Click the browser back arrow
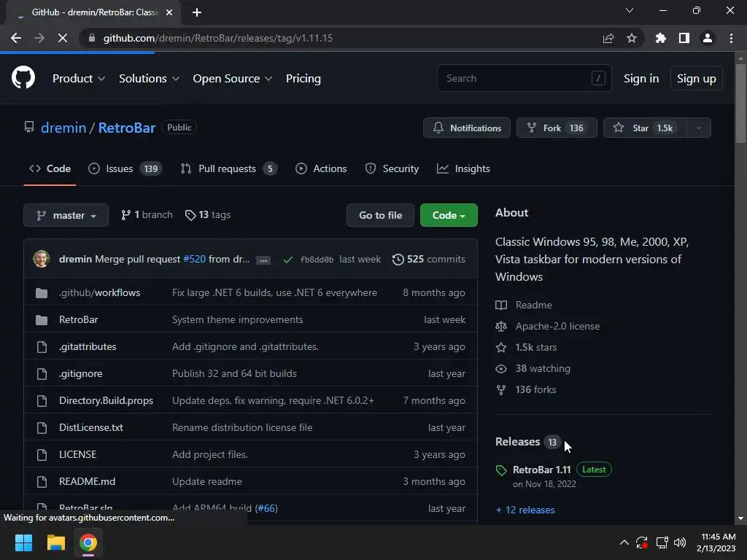Viewport: 747px width, 560px height. [16, 38]
